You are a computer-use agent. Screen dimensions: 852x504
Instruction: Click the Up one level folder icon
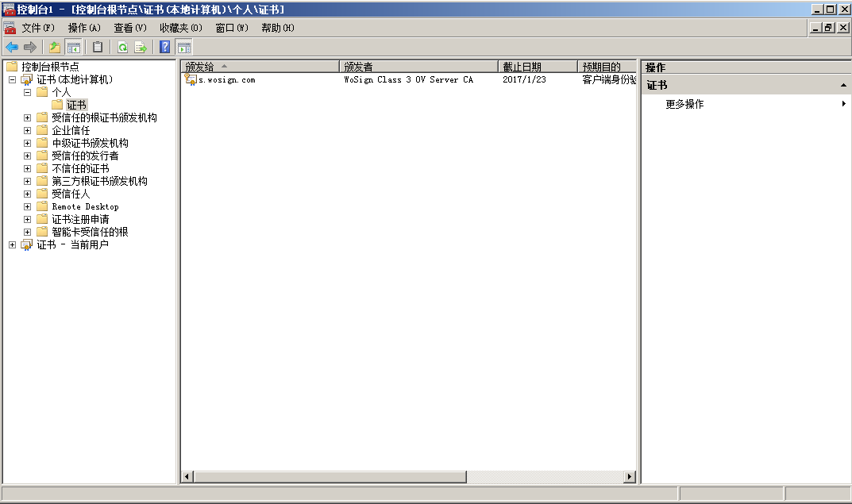55,47
